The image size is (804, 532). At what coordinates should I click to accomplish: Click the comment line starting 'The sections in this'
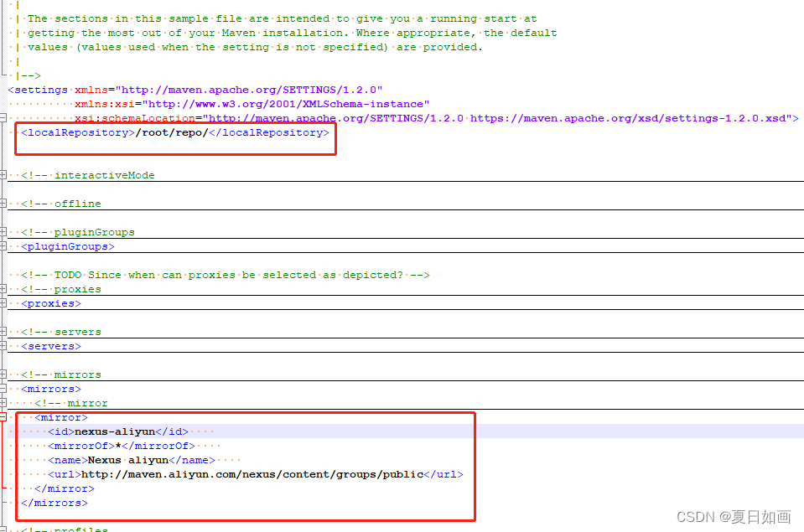click(282, 19)
